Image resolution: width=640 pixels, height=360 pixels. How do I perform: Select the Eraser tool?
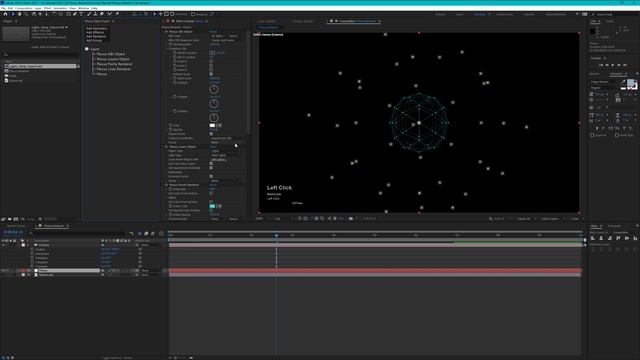[102, 14]
